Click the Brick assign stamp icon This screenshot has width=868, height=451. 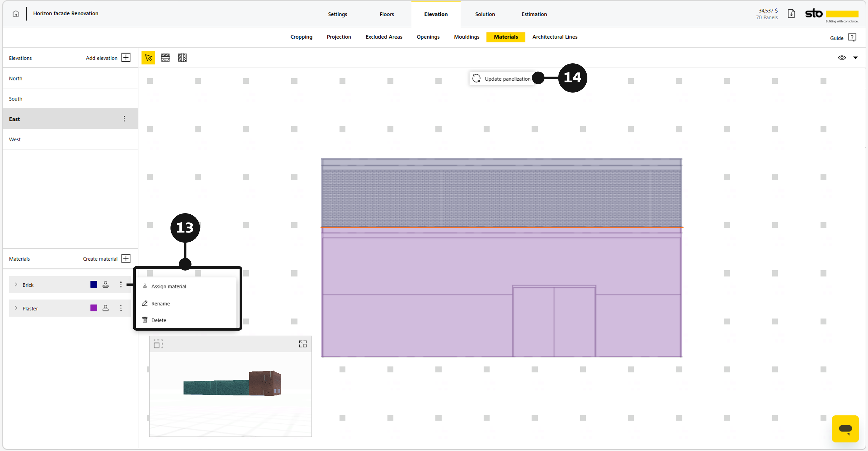(x=105, y=285)
